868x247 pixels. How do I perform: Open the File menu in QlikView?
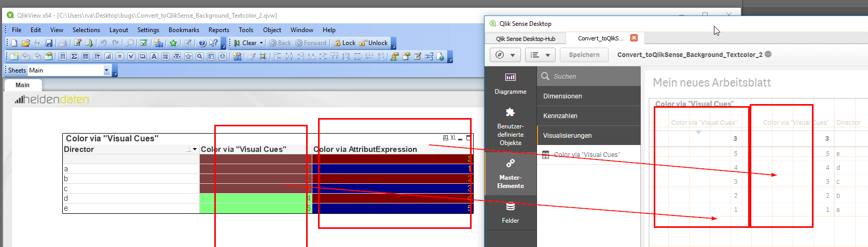point(17,30)
